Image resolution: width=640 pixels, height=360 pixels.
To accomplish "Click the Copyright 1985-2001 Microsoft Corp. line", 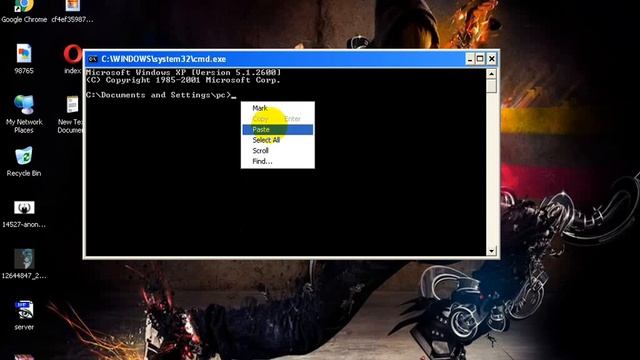I will click(x=183, y=80).
